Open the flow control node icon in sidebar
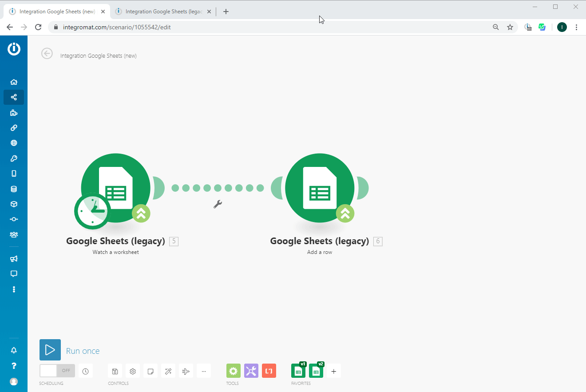Viewport: 586px width, 392px height. pyautogui.click(x=14, y=219)
